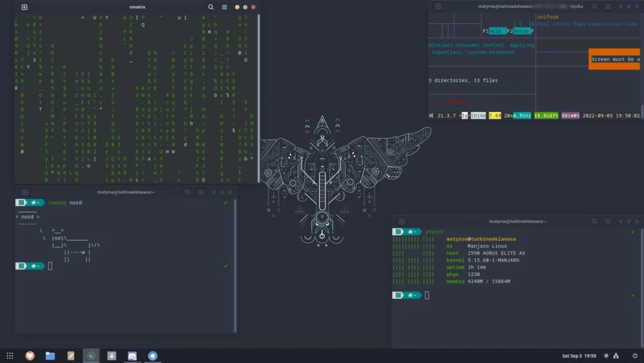Open the hamburger menu of the pfetch terminal

pos(607,221)
